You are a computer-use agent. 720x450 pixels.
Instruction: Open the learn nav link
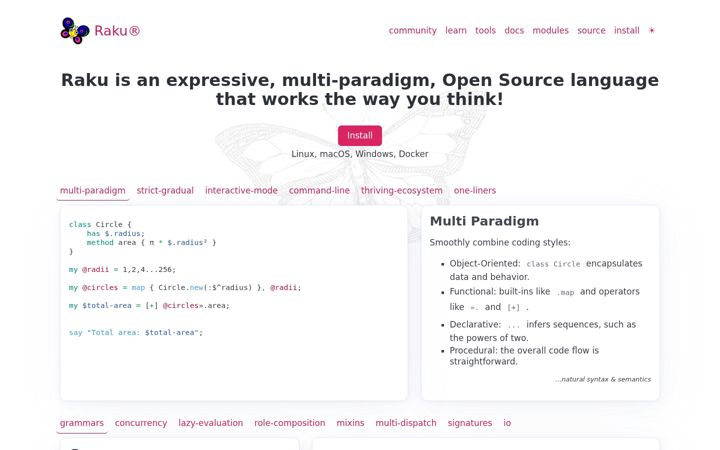pos(456,30)
